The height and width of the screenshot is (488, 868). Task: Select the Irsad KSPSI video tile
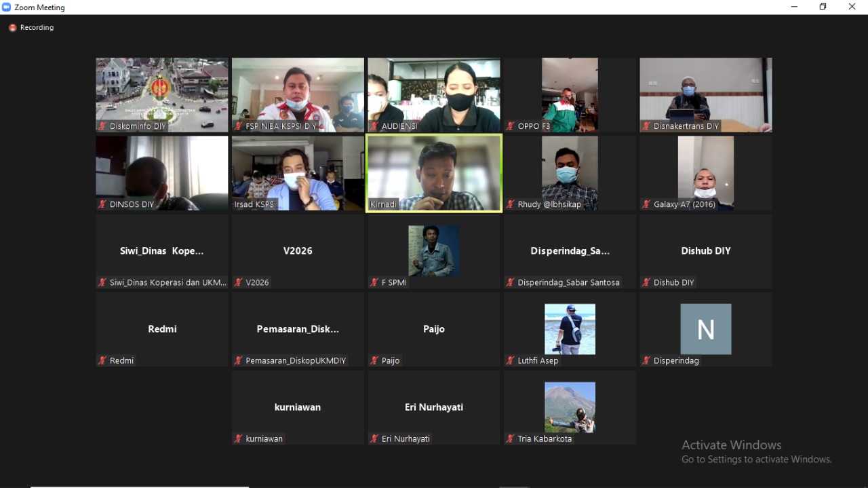pos(298,172)
